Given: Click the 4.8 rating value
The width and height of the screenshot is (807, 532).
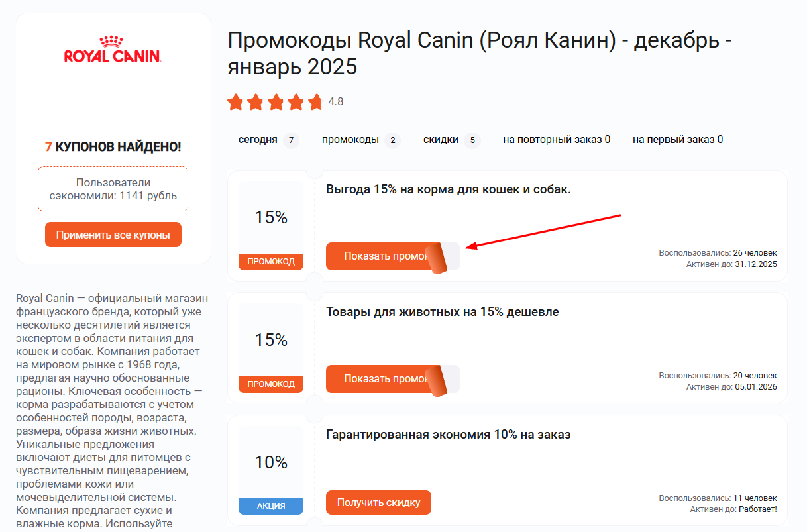Looking at the screenshot, I should coord(335,102).
